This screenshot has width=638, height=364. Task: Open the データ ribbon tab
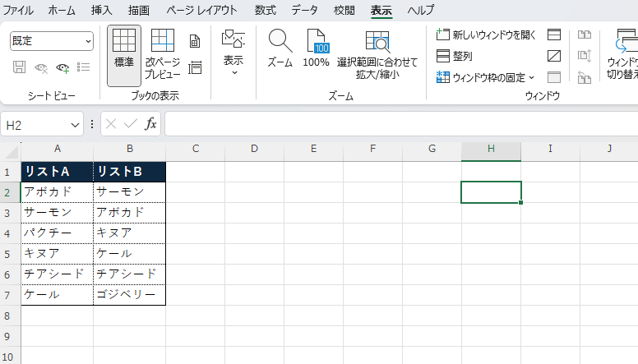(304, 11)
